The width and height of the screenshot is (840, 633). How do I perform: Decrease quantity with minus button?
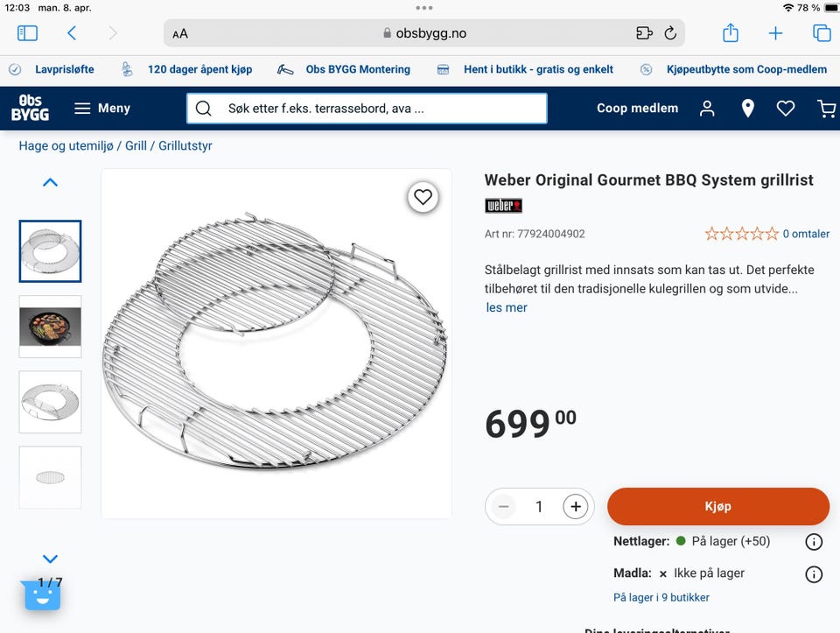point(503,506)
